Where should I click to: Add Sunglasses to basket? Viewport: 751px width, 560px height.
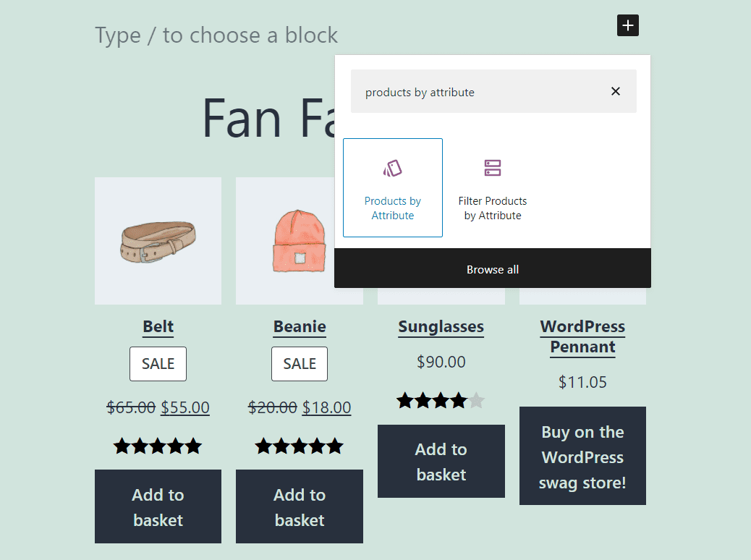(441, 461)
